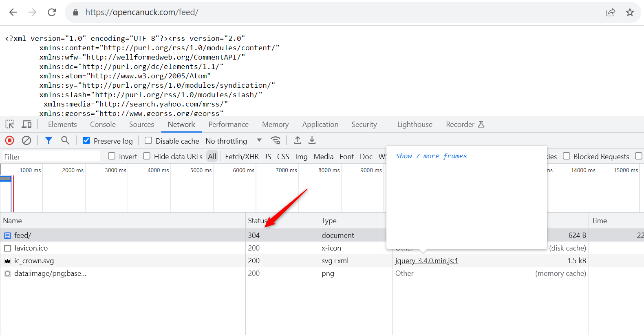Screen dimensions: 644x335
Task: Activate the inspect element picker icon
Action: click(10, 124)
